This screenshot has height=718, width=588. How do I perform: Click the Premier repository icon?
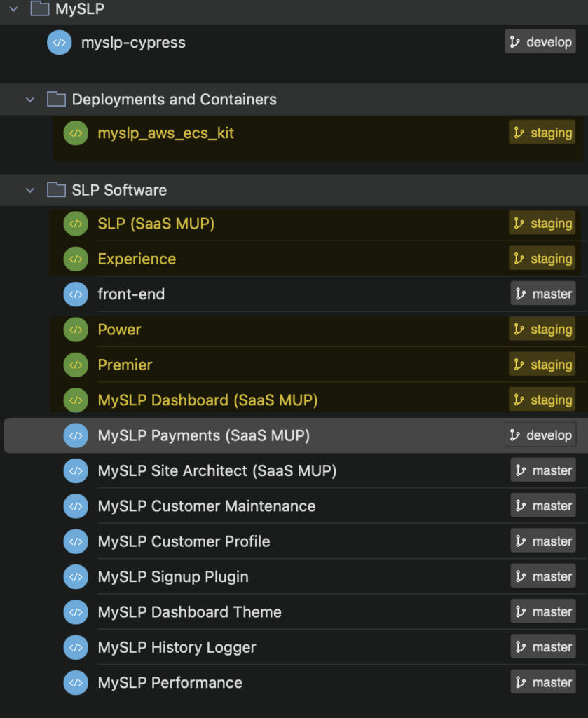click(x=76, y=365)
